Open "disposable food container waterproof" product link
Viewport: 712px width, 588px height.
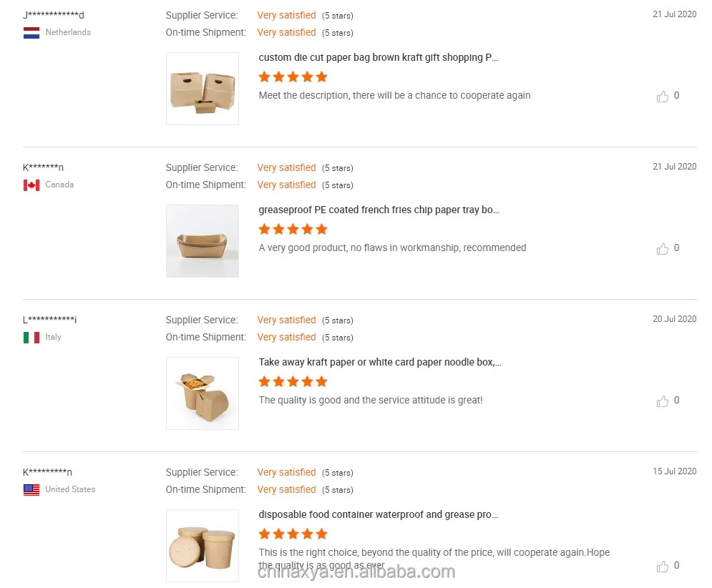[379, 515]
